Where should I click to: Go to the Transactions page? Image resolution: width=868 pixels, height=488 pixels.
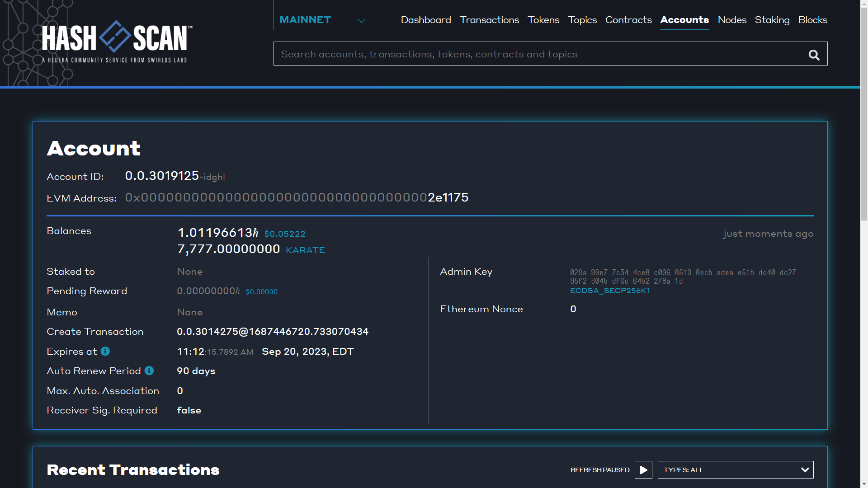[489, 20]
